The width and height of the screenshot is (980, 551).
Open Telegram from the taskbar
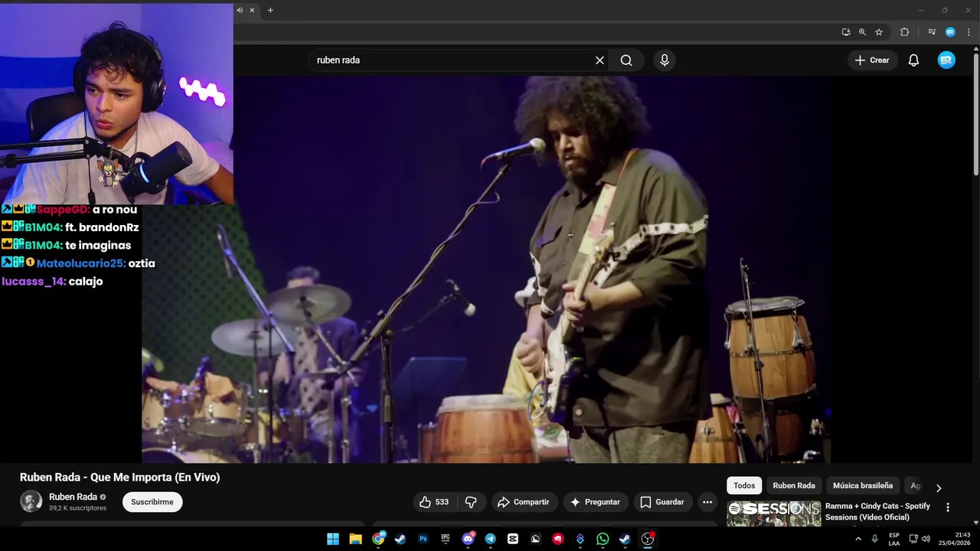point(490,539)
